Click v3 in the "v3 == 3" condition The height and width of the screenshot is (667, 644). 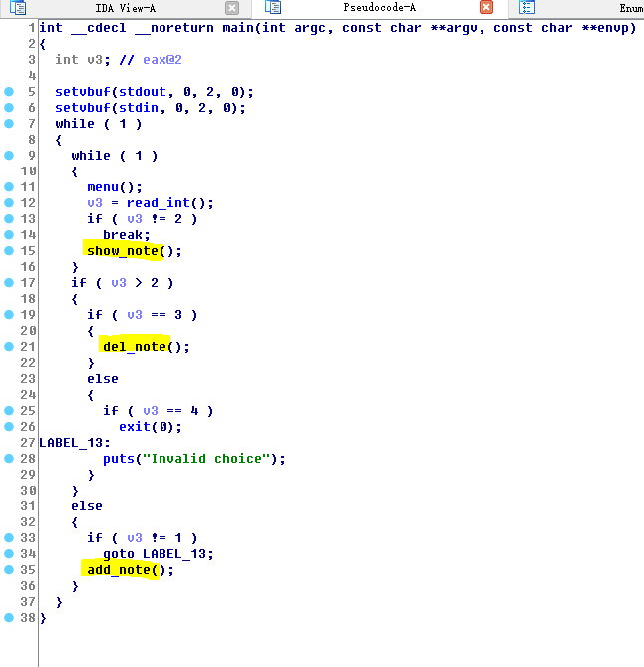(x=135, y=315)
